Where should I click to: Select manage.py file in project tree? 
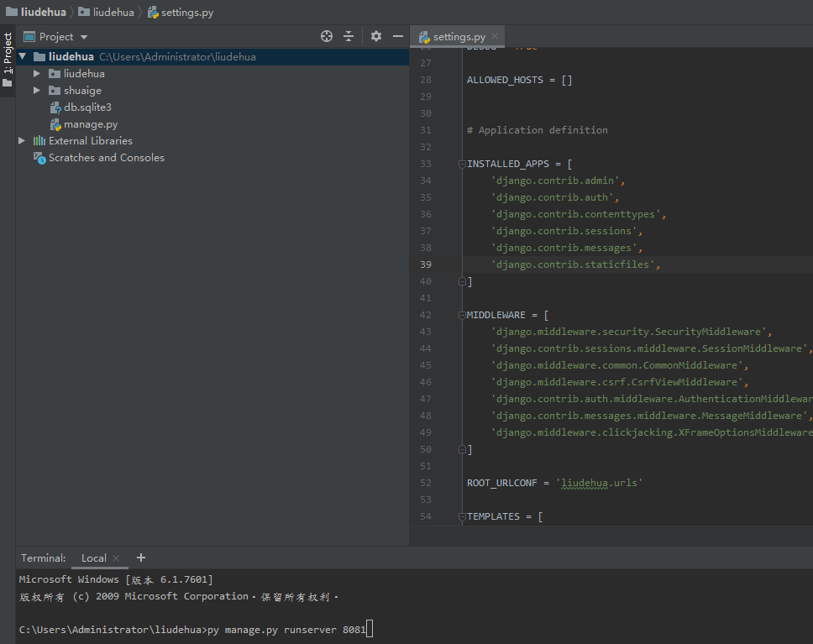[91, 124]
